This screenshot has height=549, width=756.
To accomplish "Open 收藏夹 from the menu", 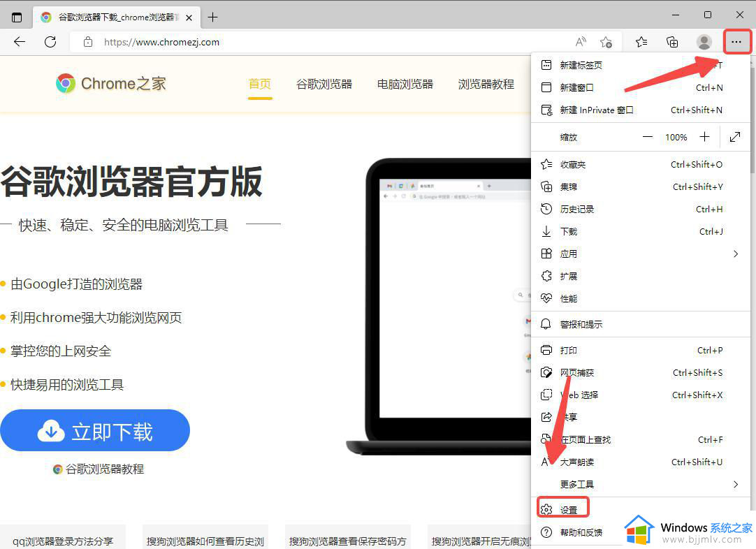I will point(640,164).
